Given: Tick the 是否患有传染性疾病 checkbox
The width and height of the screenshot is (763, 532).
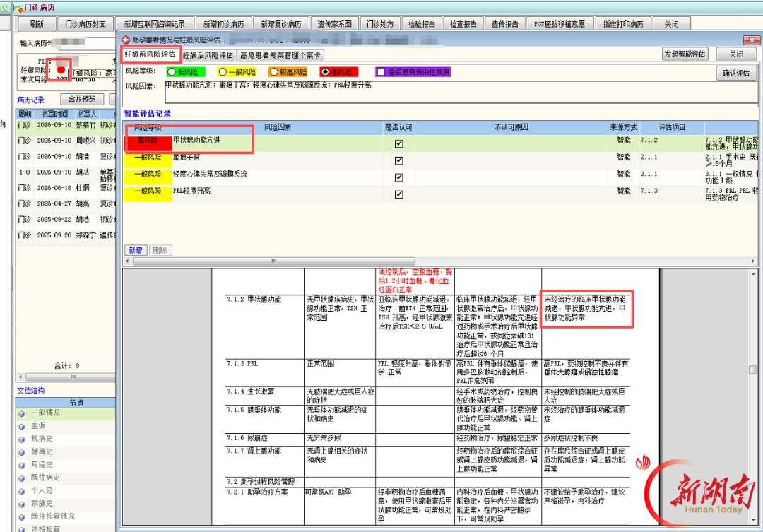Looking at the screenshot, I should (x=381, y=72).
